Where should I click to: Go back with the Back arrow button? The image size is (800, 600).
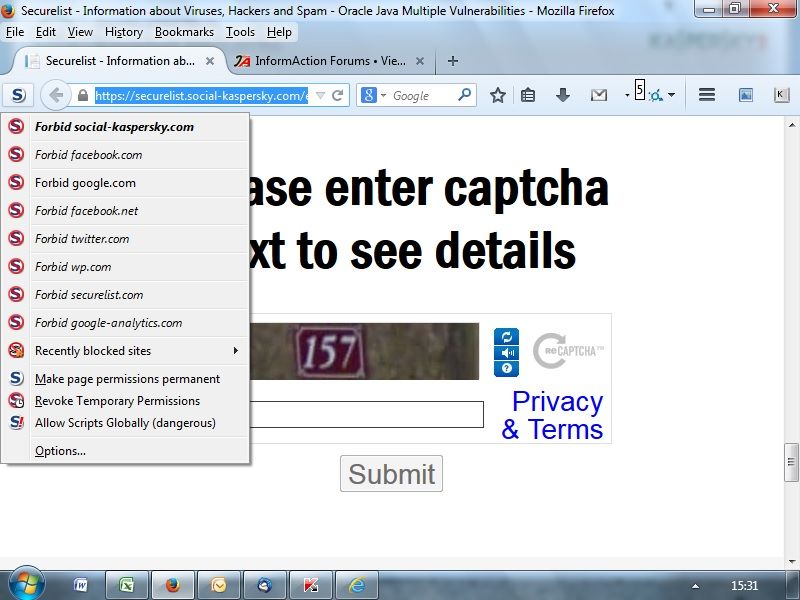(x=56, y=95)
